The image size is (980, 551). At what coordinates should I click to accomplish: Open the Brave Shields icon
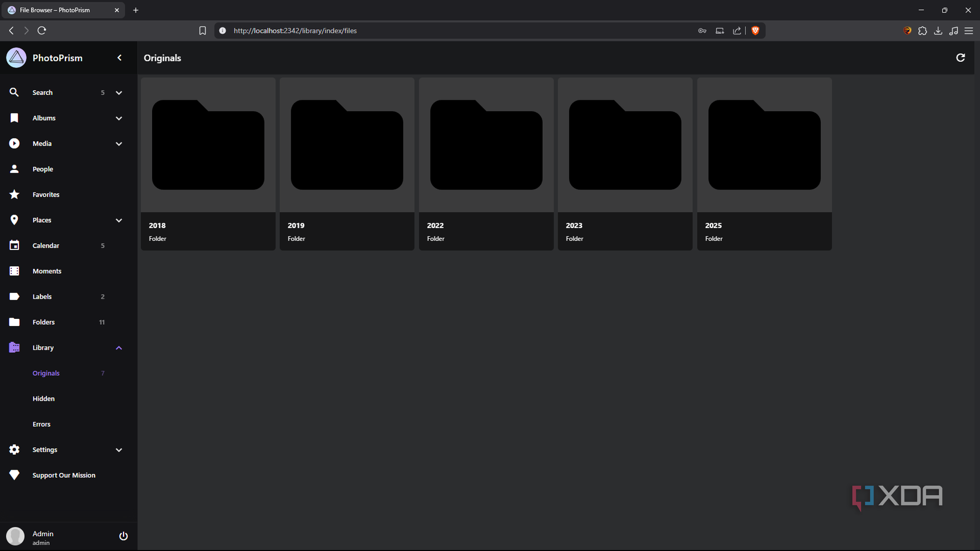[755, 31]
